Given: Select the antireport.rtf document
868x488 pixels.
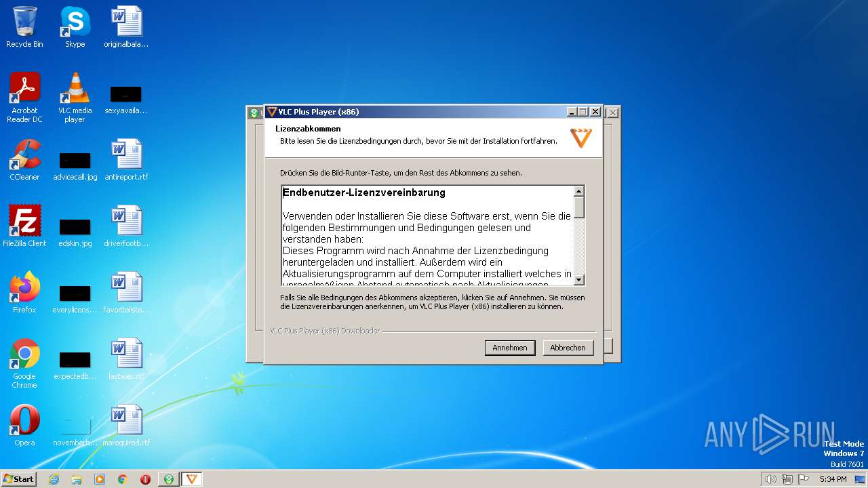Looking at the screenshot, I should coord(126,160).
